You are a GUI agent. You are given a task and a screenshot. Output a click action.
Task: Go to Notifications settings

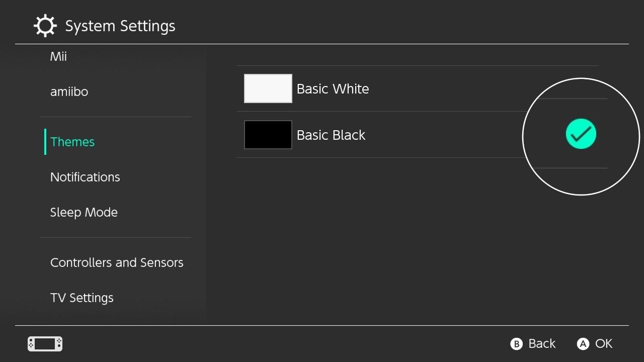85,177
